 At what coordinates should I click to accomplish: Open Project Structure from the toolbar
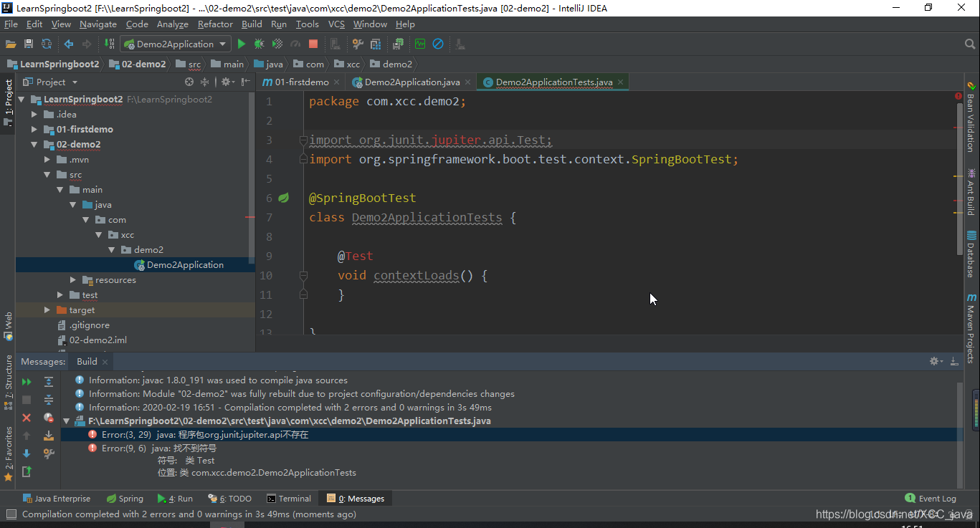coord(375,44)
